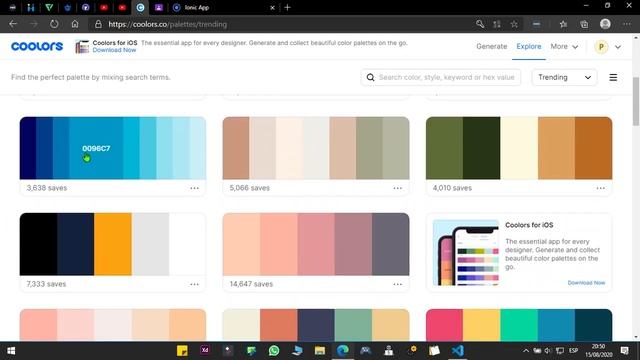Open options for the 7,333 saves palette
This screenshot has width=640, height=360.
[x=194, y=284]
